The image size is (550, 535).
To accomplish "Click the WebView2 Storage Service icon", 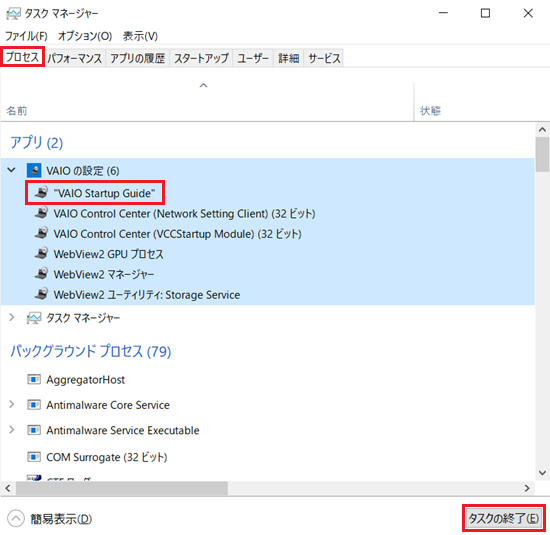I will (41, 294).
